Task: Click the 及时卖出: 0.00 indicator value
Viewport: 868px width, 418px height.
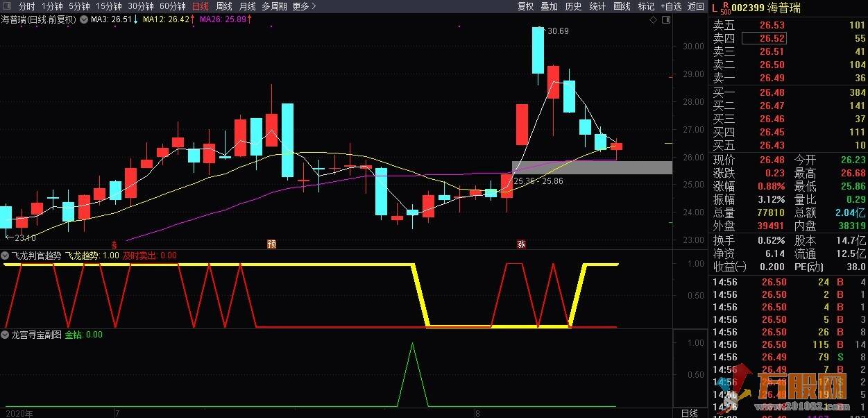Action: 150,256
